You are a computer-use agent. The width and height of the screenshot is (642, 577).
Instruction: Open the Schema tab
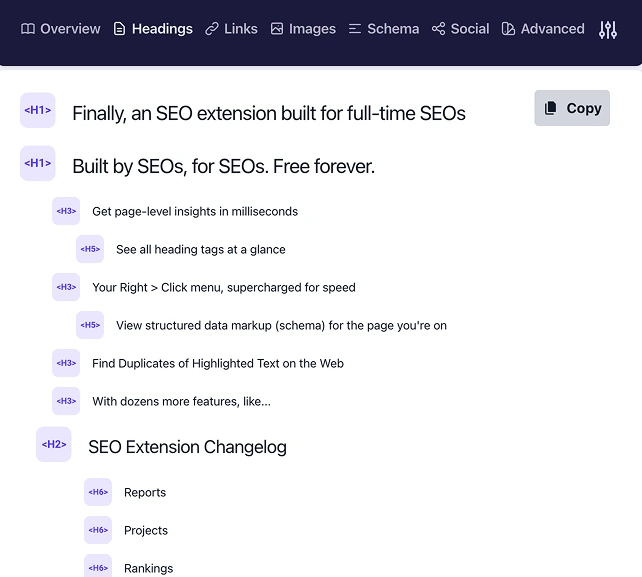pos(383,29)
